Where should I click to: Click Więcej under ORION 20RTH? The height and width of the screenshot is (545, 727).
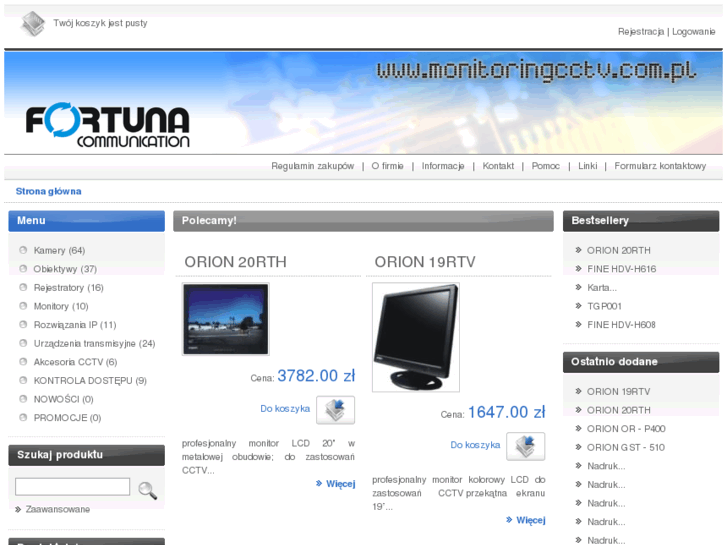point(341,484)
